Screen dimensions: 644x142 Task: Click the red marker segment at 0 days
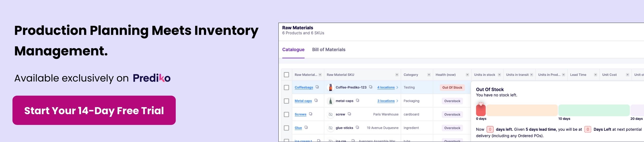(x=481, y=110)
